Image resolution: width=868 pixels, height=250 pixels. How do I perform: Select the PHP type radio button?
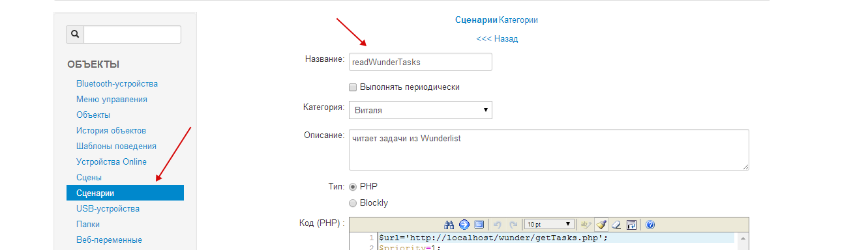tap(353, 186)
